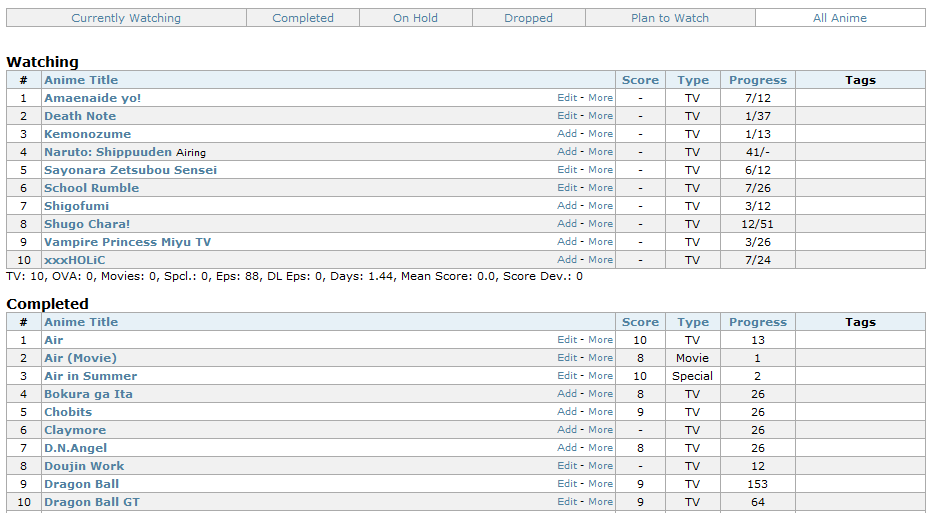Screen dimensions: 935x513
Task: Show More options for Amaenaide yo!
Action: coord(600,97)
